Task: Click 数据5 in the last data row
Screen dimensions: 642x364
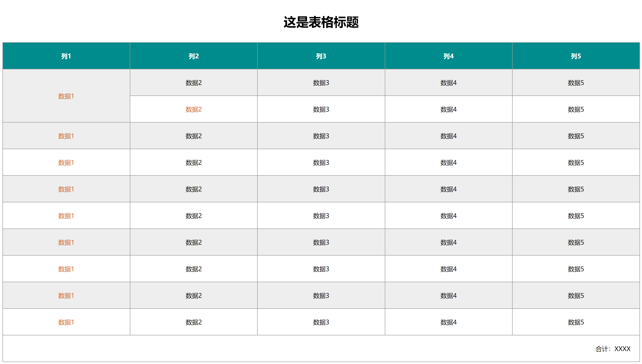Action: tap(576, 322)
